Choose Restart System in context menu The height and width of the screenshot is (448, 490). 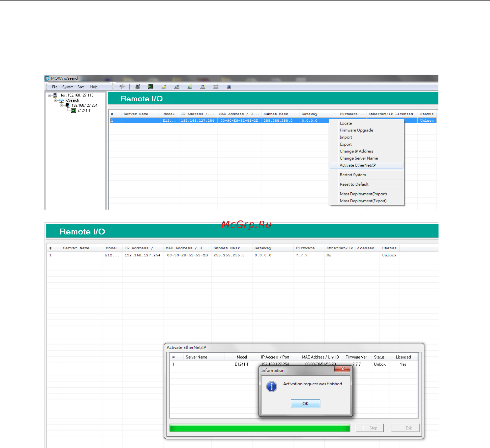[366, 175]
